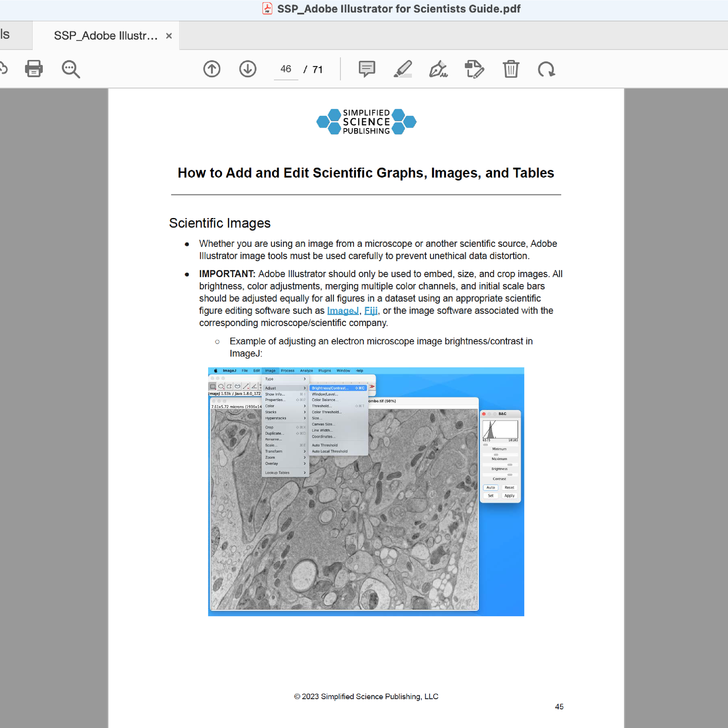Click the Simplified Science Publishing logo

(x=366, y=121)
